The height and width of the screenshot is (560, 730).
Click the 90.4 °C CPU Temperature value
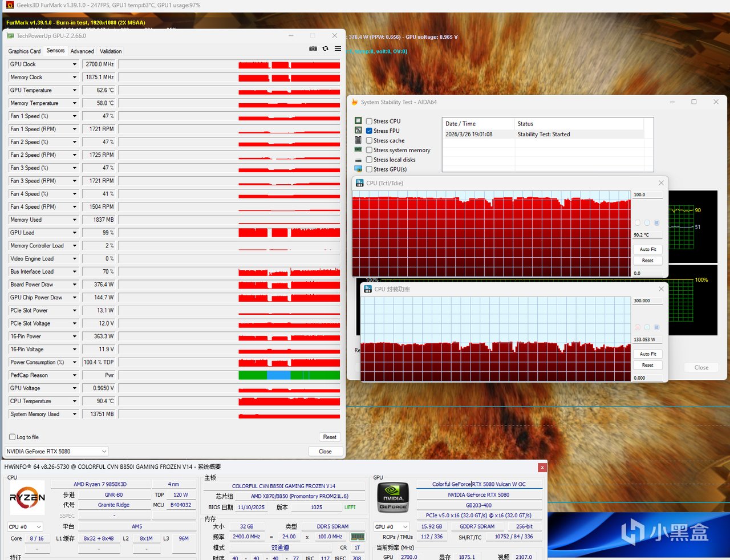click(99, 401)
